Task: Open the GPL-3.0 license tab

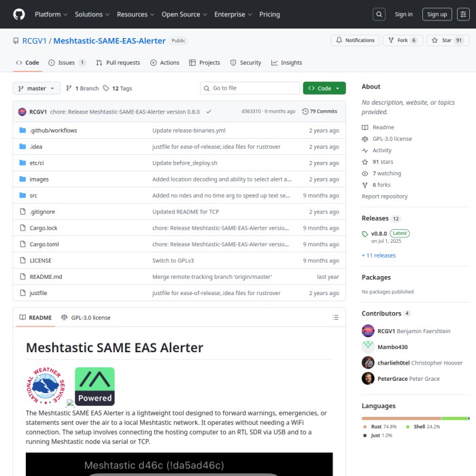Action: click(x=86, y=318)
